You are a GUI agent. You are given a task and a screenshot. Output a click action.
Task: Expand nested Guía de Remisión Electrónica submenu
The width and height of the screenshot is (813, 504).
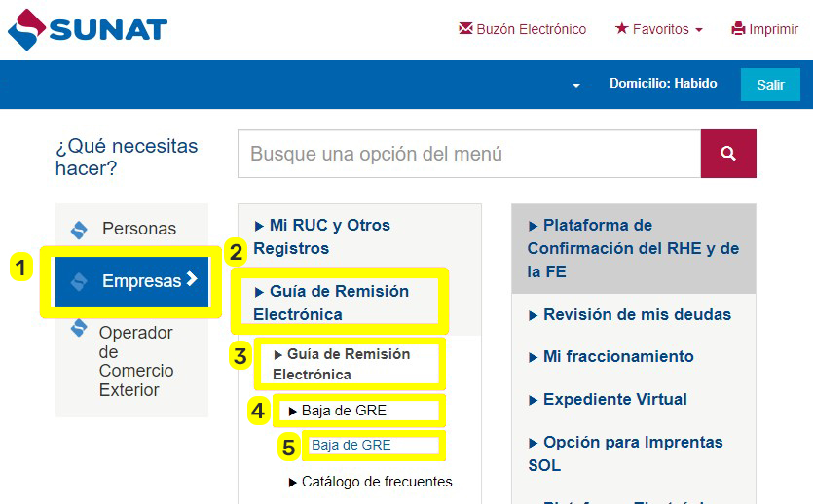[x=342, y=364]
